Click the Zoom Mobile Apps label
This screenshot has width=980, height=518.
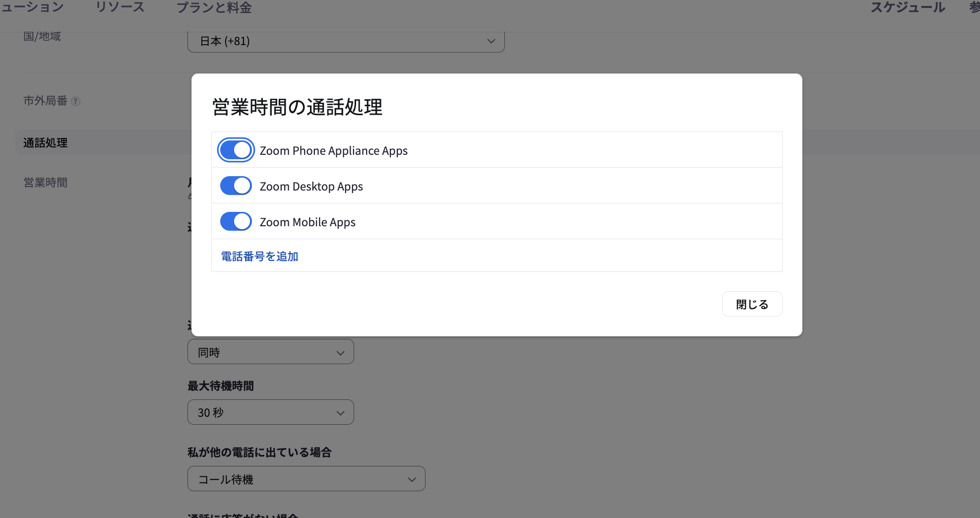[x=307, y=222]
